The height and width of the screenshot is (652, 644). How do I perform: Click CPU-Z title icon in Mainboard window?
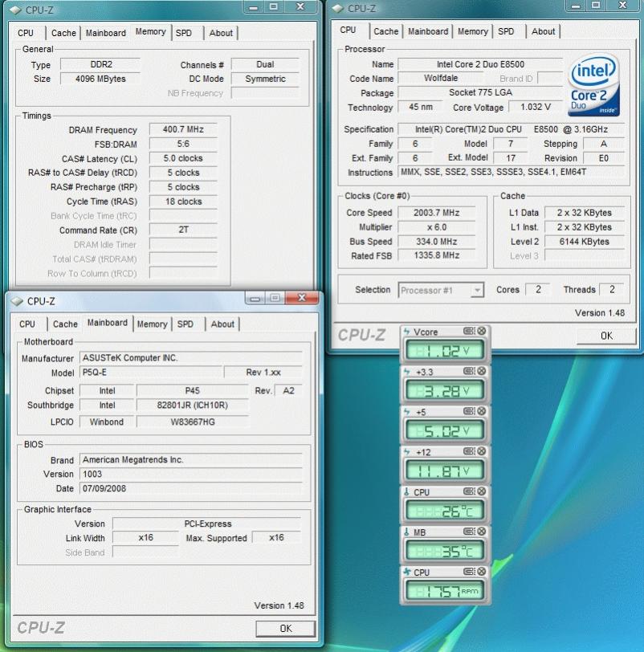pos(17,301)
